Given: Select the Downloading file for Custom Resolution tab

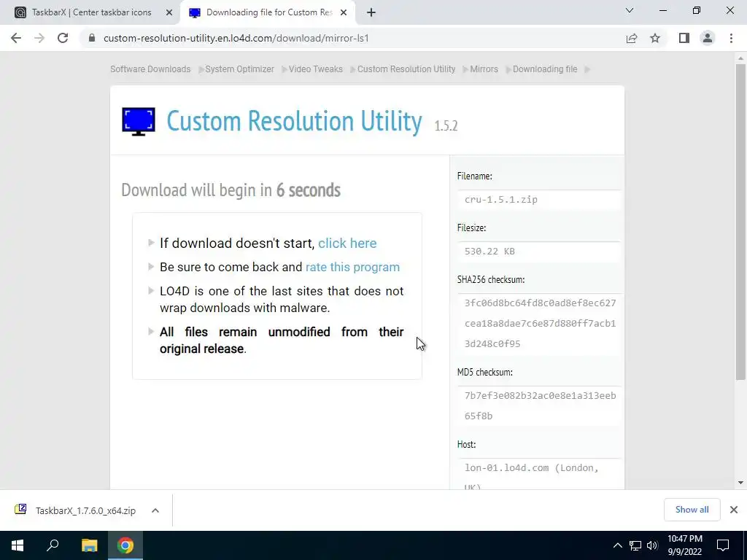Looking at the screenshot, I should (x=269, y=12).
